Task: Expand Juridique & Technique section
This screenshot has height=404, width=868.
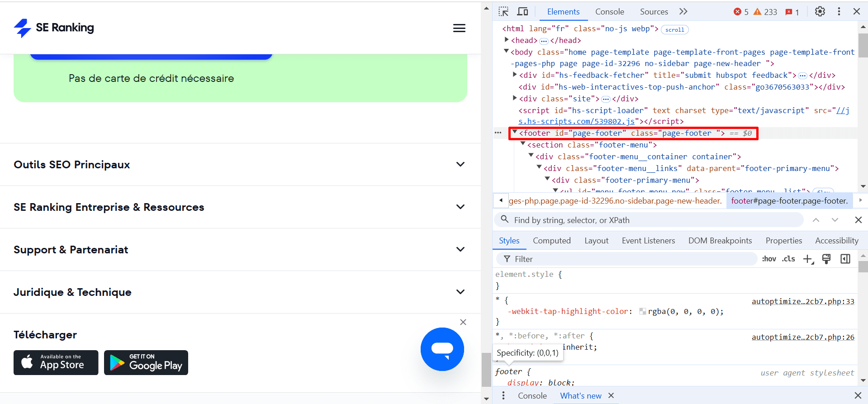Action: tap(240, 292)
